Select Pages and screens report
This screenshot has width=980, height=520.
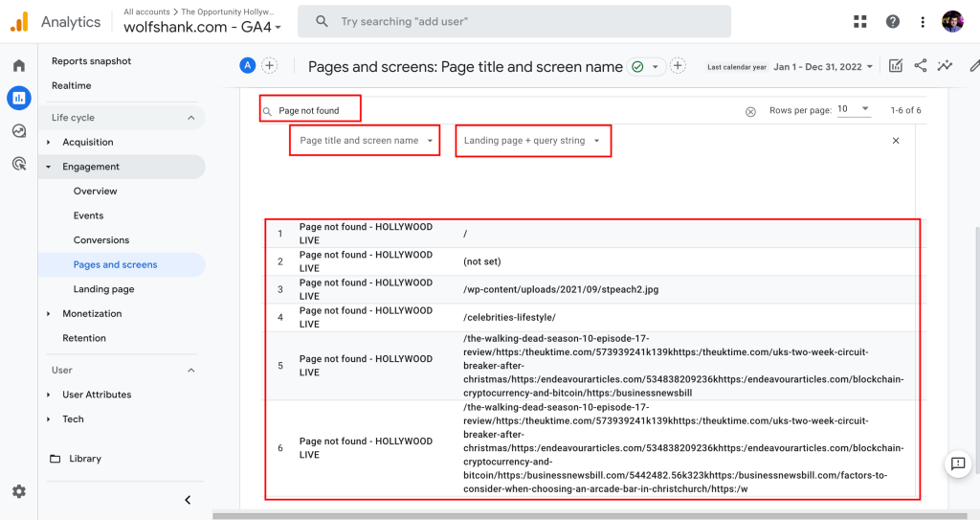pos(115,264)
